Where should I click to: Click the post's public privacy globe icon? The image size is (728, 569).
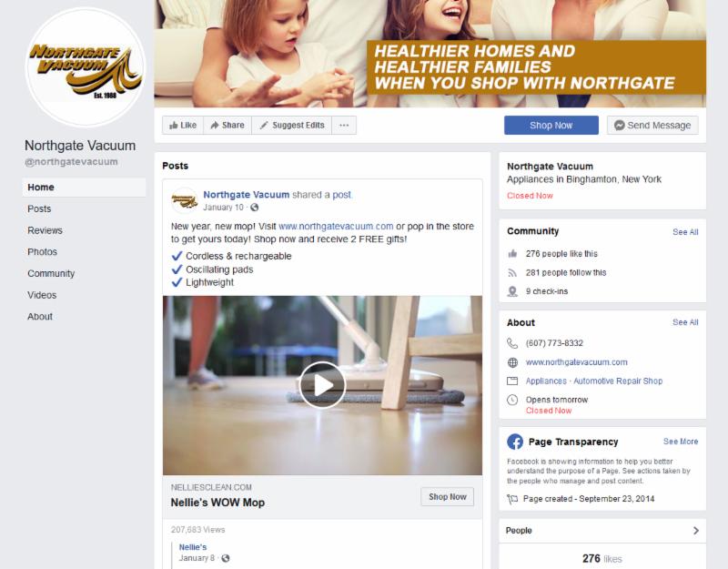pos(255,208)
